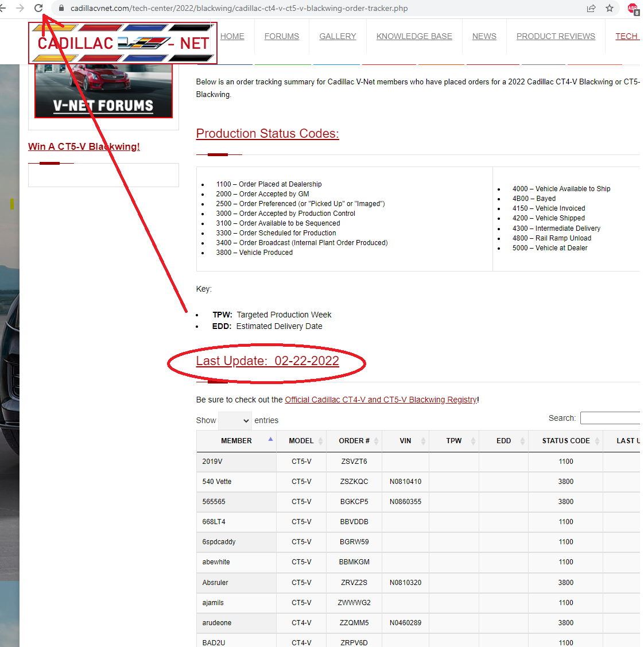Click the browser reload page icon
The height and width of the screenshot is (647, 644).
tap(38, 8)
